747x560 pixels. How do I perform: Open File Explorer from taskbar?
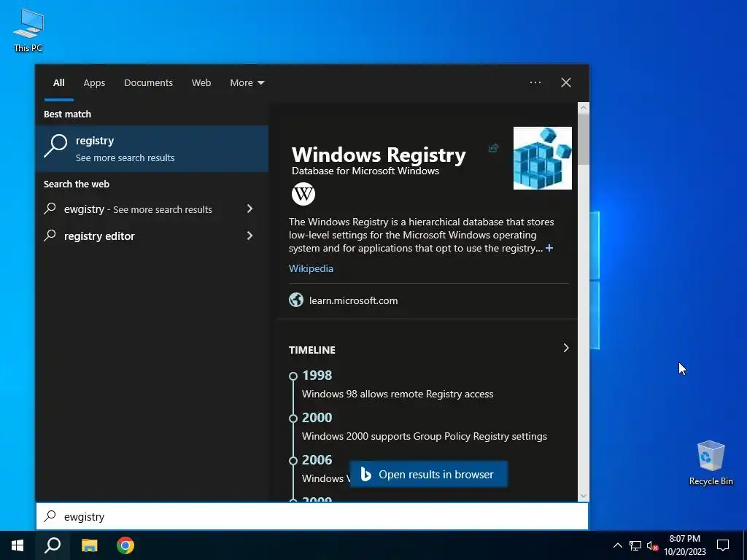(89, 545)
